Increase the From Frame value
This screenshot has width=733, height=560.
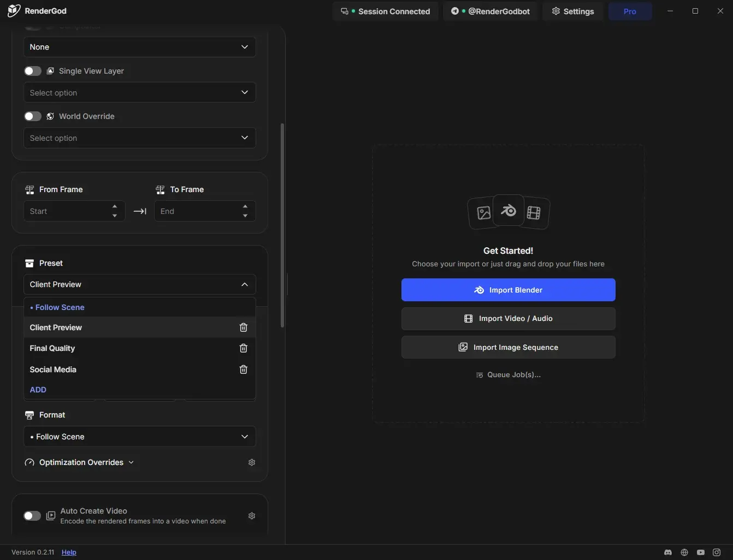pyautogui.click(x=115, y=206)
